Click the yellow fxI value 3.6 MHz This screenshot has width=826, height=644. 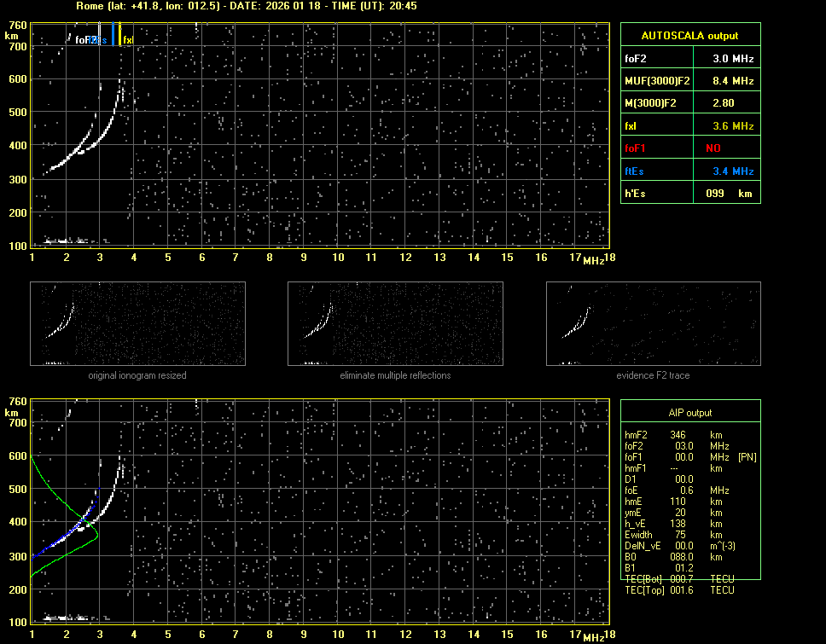733,126
